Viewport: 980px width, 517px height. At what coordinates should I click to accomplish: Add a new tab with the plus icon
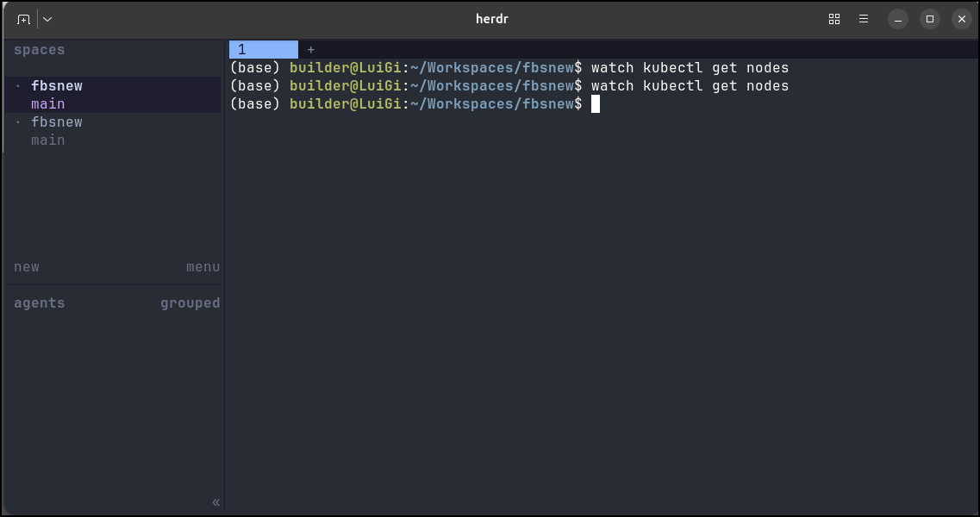pyautogui.click(x=310, y=49)
